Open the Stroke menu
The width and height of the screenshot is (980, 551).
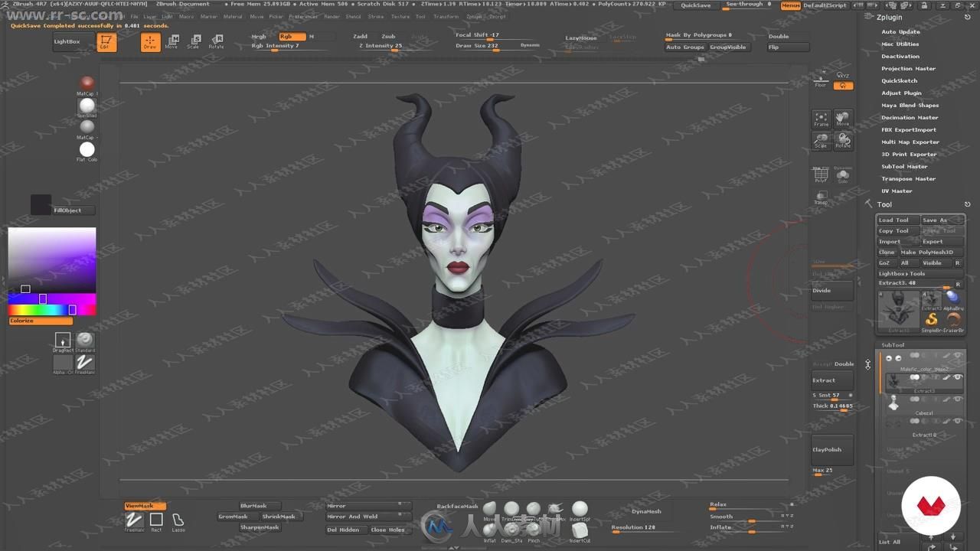[376, 16]
